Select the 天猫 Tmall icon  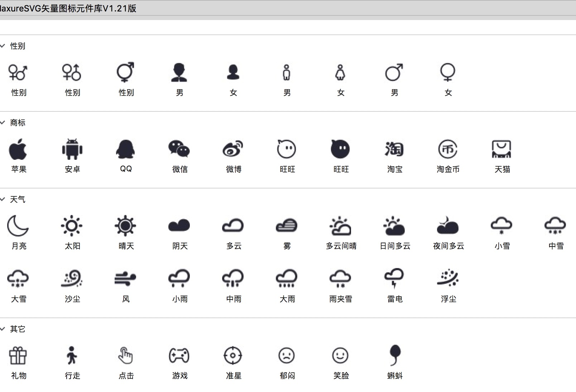501,149
